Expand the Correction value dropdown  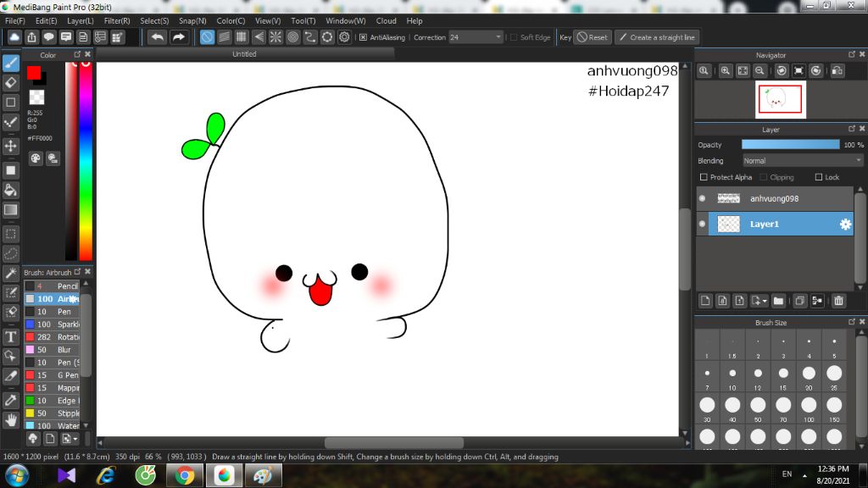click(498, 37)
